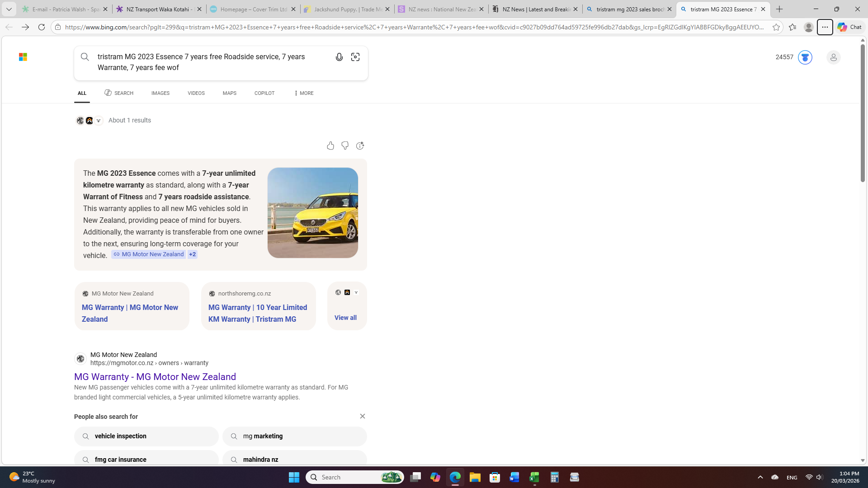Viewport: 868px width, 488px height.
Task: Expand the MORE search categories dropdown
Action: point(303,93)
